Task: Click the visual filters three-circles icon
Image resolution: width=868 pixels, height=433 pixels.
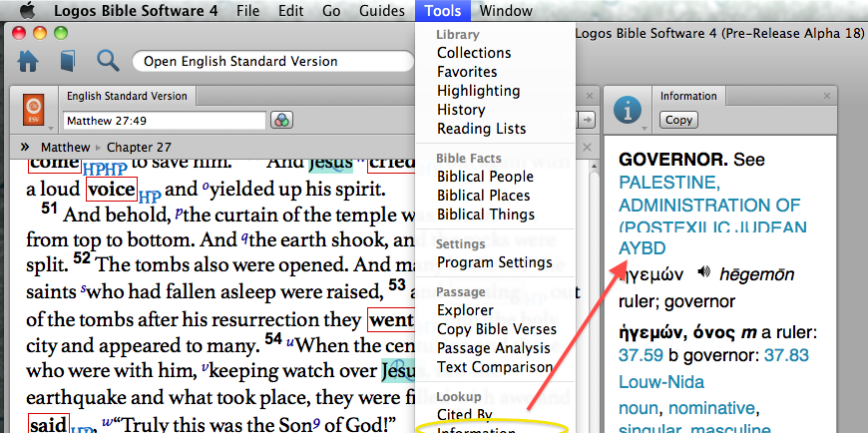Action: click(x=281, y=120)
